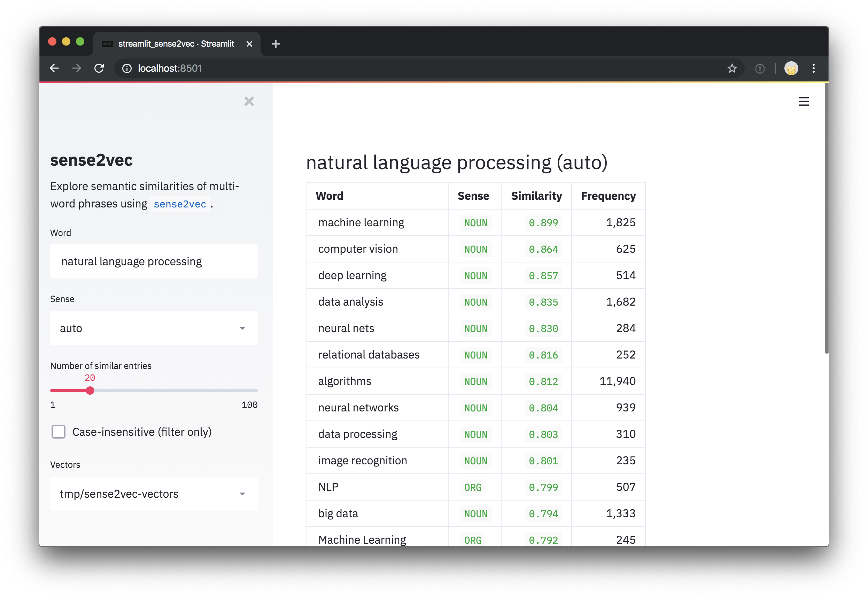Viewport: 868px width, 598px height.
Task: Expand the Sense dropdown set to auto
Action: 154,328
